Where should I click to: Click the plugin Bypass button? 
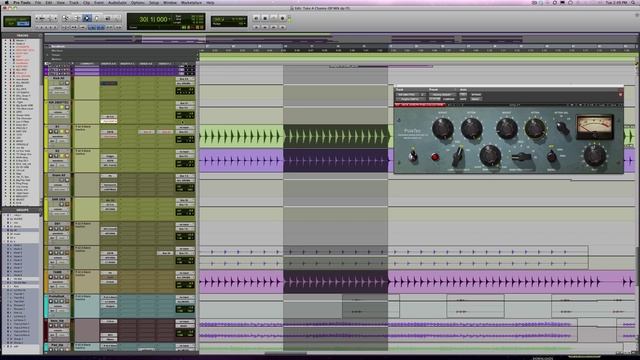click(x=476, y=94)
